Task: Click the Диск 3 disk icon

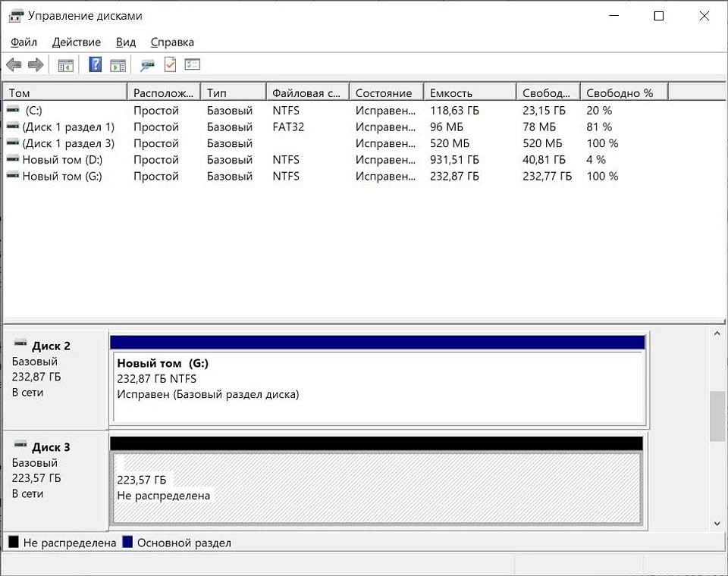Action: [x=20, y=445]
